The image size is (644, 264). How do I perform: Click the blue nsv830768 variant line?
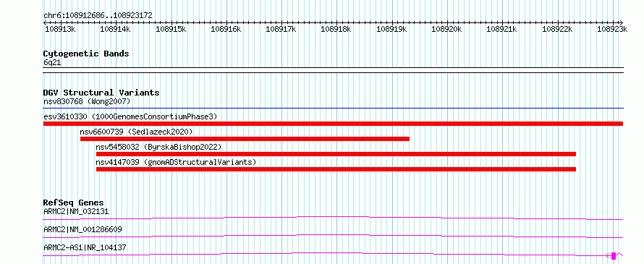pos(334,108)
